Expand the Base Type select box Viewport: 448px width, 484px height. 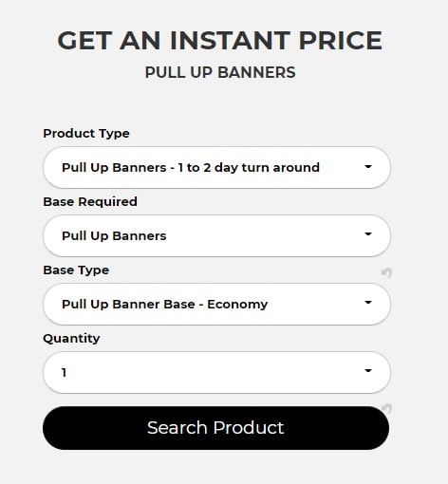coord(216,304)
